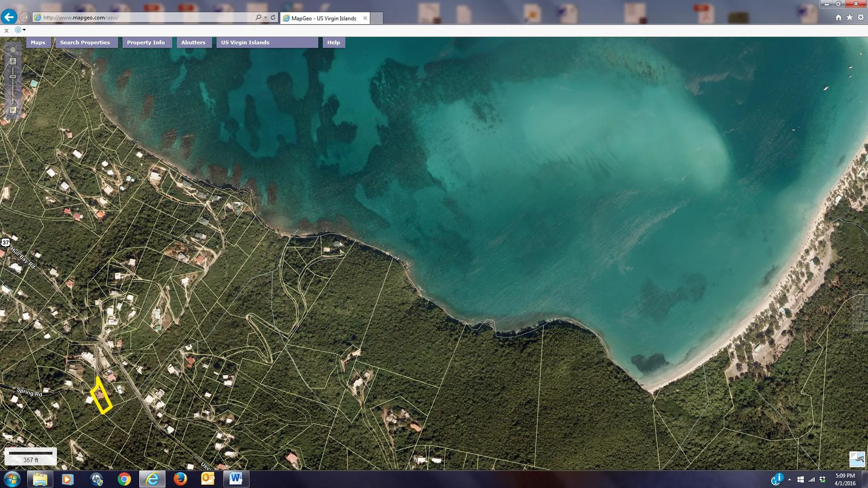Show hidden system tray icons arrow
Image resolution: width=868 pixels, height=488 pixels.
(789, 479)
